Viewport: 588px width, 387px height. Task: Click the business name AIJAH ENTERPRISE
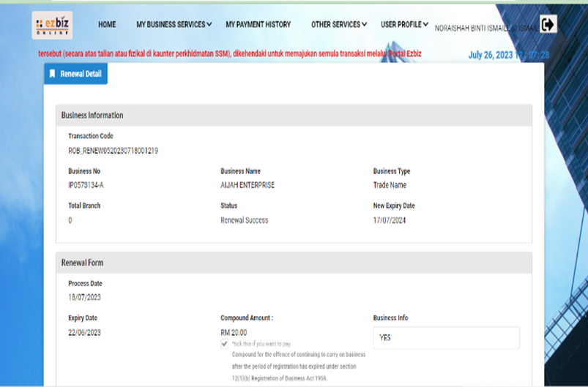[248, 185]
